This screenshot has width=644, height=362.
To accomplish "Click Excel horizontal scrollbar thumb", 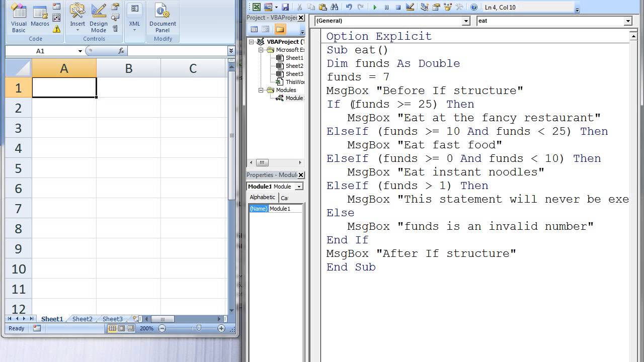I will [x=163, y=319].
